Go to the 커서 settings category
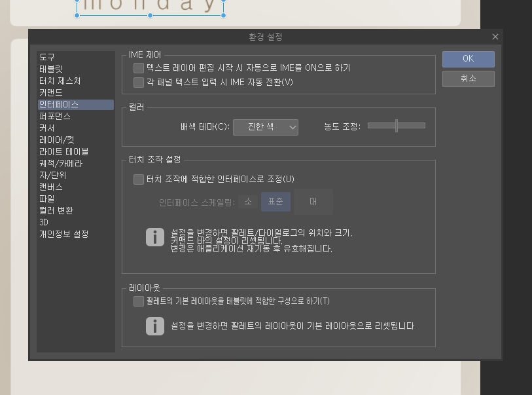 pyautogui.click(x=75, y=128)
